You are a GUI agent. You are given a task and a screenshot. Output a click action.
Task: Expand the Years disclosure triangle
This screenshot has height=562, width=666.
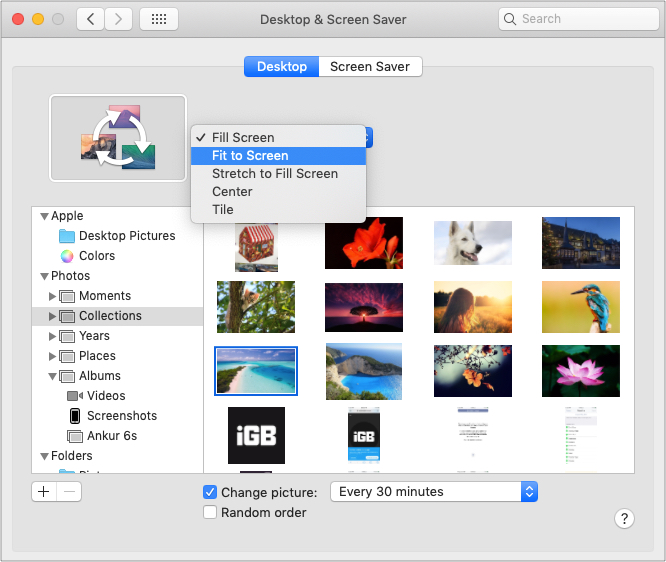coord(52,336)
